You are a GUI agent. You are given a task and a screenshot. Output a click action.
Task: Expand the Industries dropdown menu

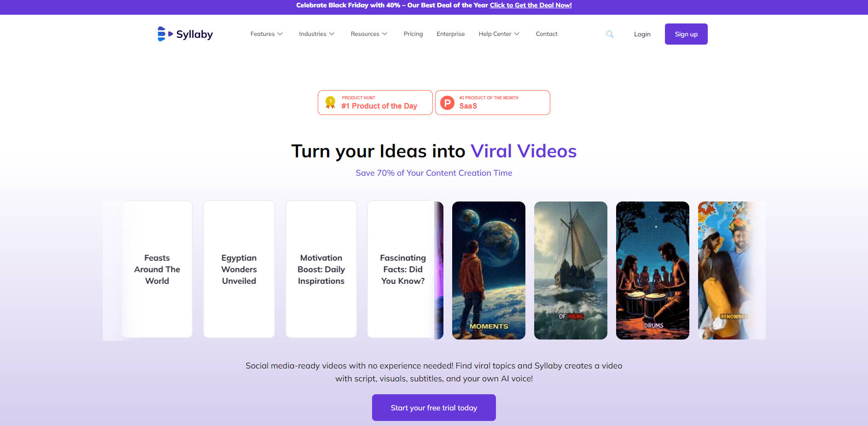pos(317,34)
